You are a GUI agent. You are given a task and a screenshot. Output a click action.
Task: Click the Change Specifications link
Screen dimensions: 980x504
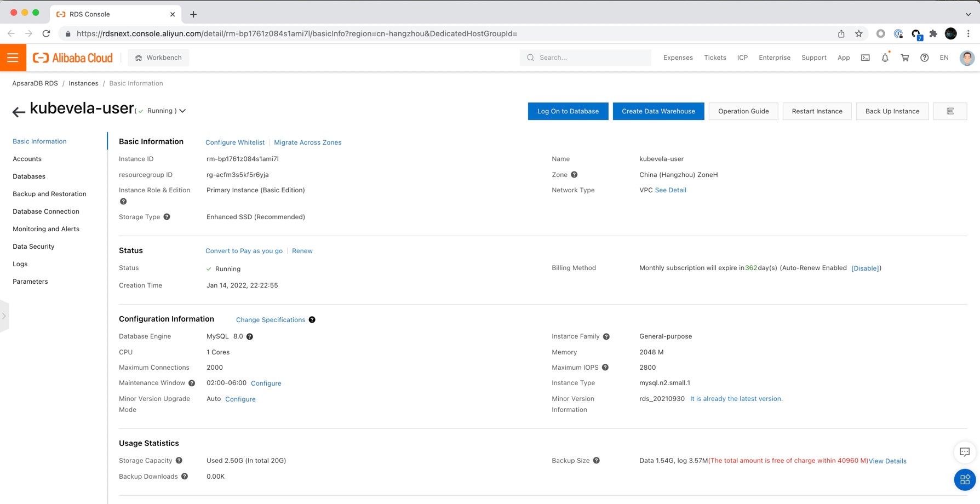(270, 320)
